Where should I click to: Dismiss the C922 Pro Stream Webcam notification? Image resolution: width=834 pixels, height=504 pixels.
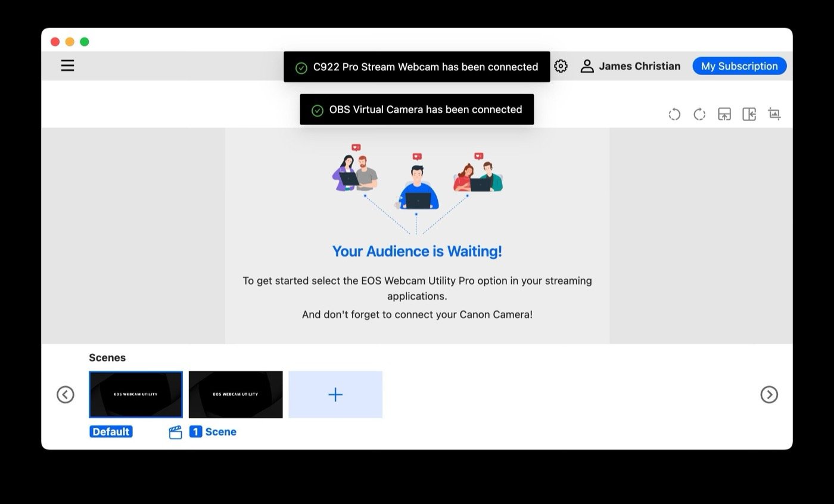point(417,67)
